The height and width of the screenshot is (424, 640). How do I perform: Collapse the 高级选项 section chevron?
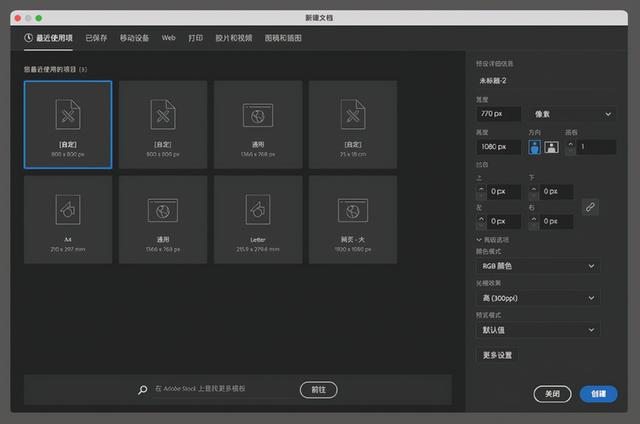pos(479,240)
